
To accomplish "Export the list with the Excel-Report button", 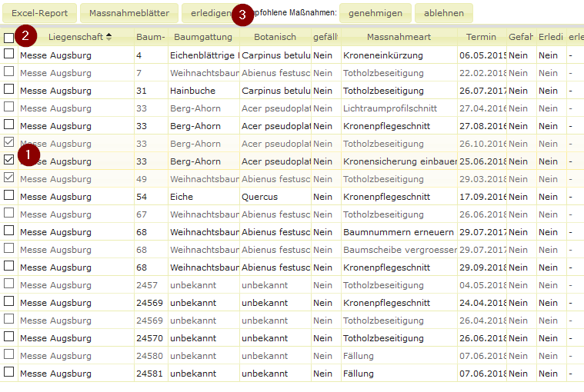I will click(39, 13).
